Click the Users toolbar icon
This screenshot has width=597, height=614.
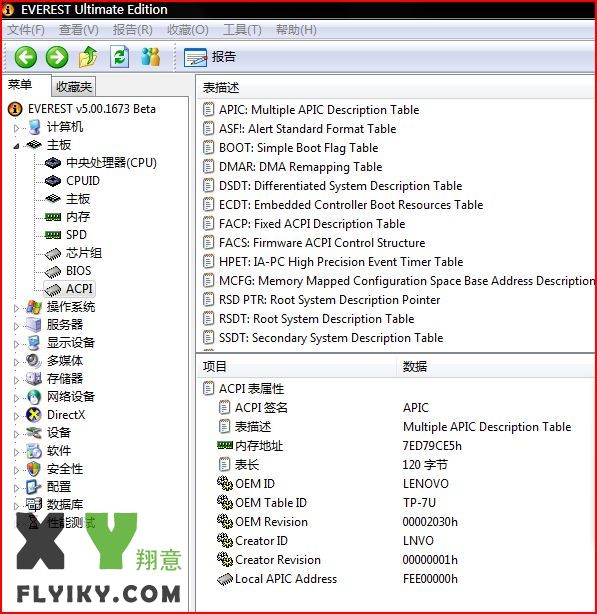151,57
